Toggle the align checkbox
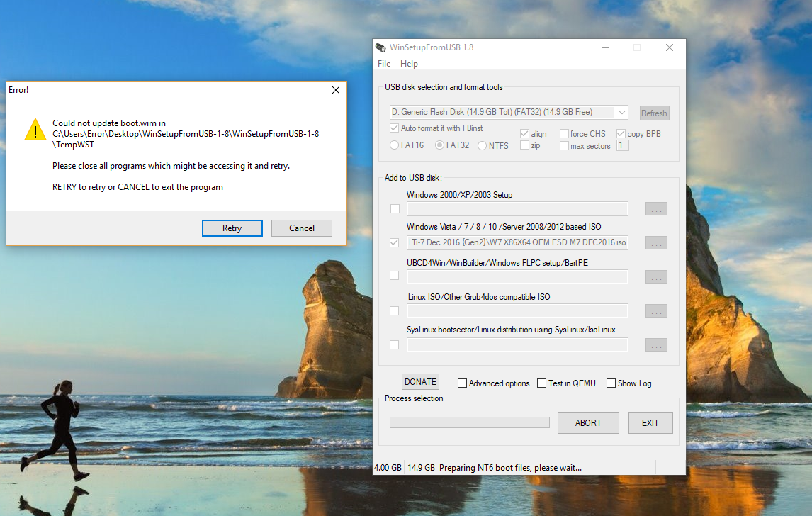The image size is (812, 516). 524,134
